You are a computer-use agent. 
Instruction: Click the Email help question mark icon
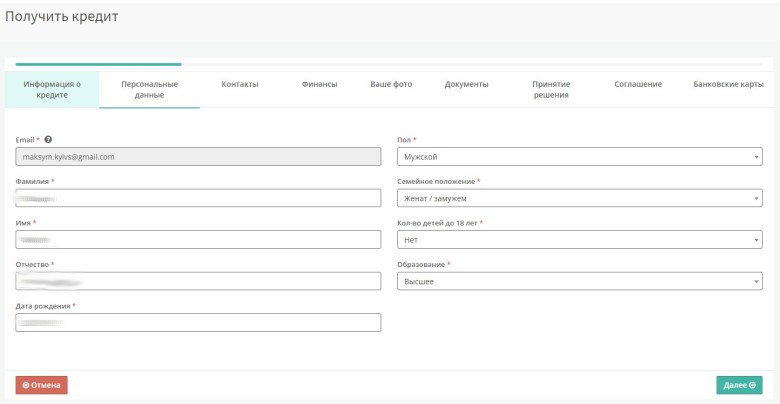[x=48, y=139]
